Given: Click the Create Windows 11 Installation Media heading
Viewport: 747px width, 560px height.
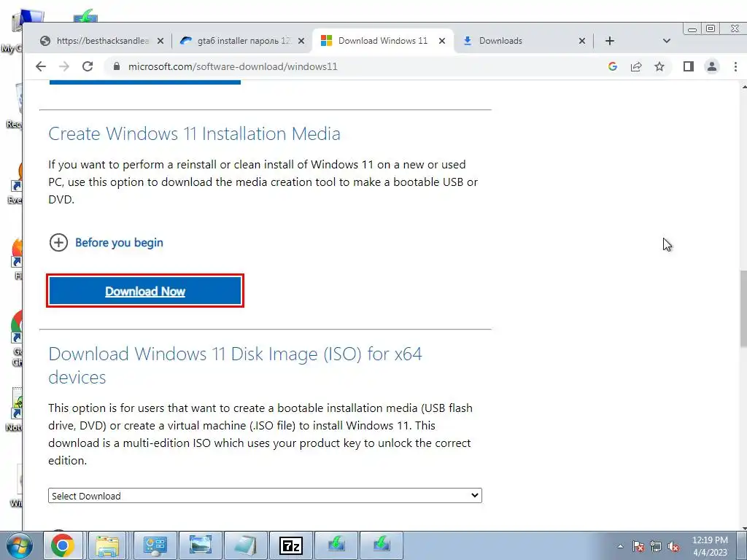Looking at the screenshot, I should point(194,134).
